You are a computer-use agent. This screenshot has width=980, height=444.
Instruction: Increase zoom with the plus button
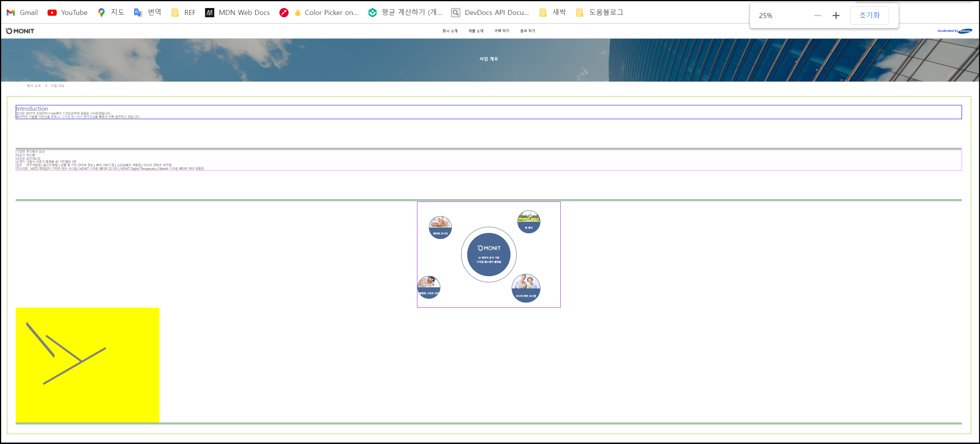click(x=836, y=15)
